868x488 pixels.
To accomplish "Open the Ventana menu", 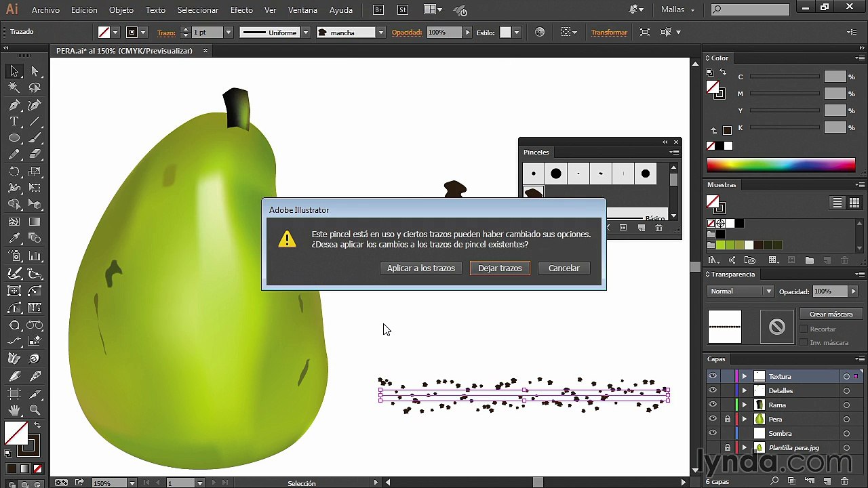I will point(302,10).
